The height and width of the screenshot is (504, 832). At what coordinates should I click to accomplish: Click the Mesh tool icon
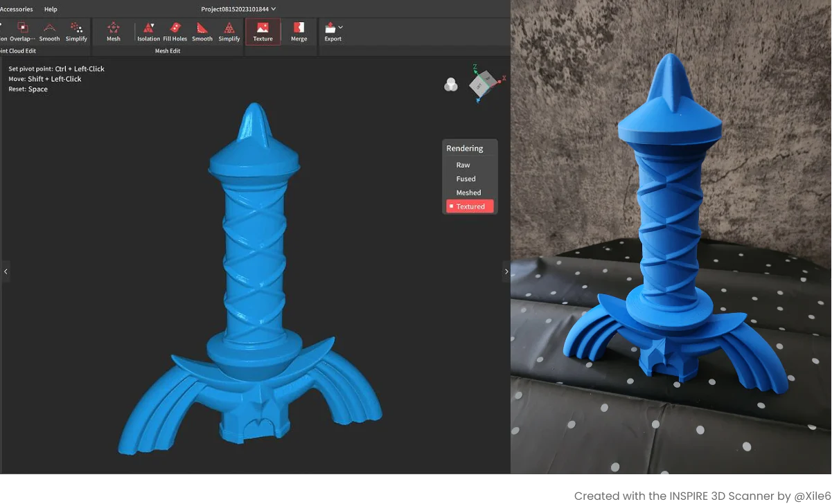click(114, 31)
